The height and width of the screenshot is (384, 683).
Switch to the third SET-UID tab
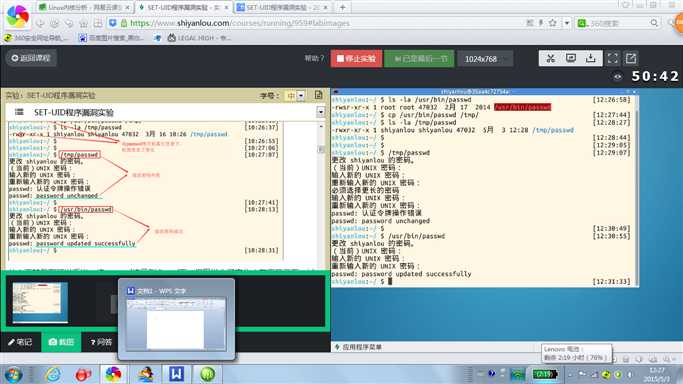coord(283,7)
